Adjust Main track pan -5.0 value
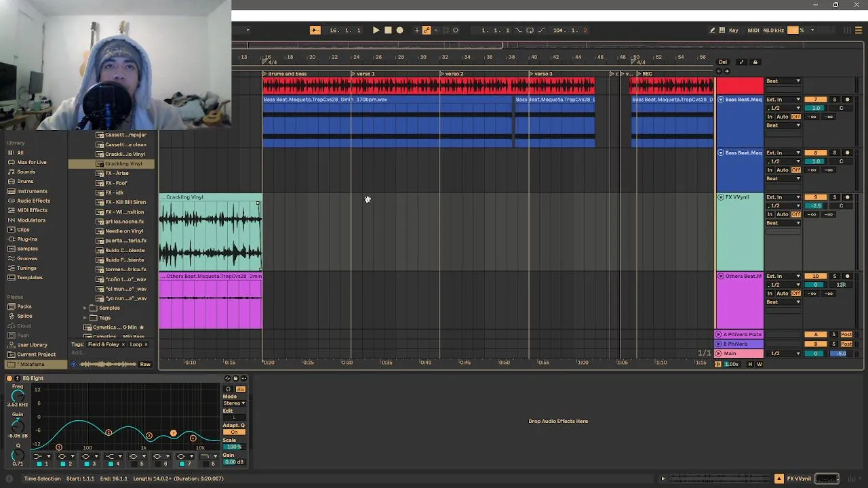 click(841, 353)
